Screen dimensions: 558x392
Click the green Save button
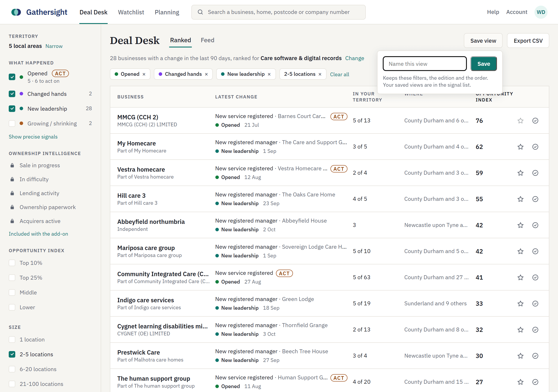pyautogui.click(x=483, y=64)
